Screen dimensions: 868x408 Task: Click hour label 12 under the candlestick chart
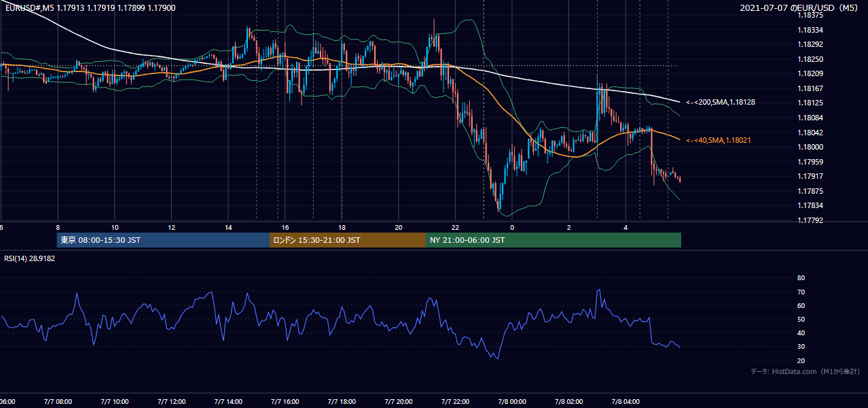click(x=172, y=228)
